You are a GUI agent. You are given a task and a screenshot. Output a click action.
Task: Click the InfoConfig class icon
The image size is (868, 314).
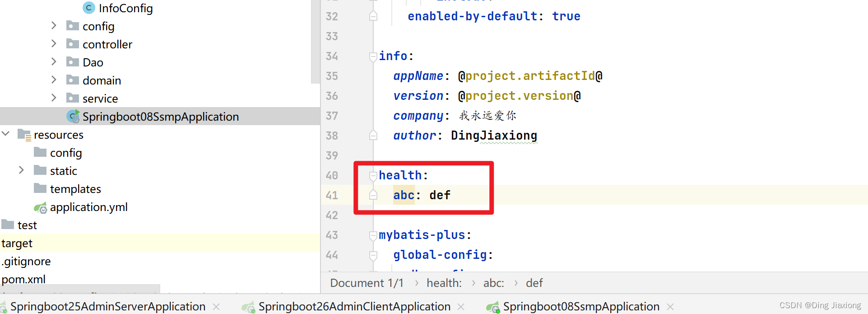[89, 8]
